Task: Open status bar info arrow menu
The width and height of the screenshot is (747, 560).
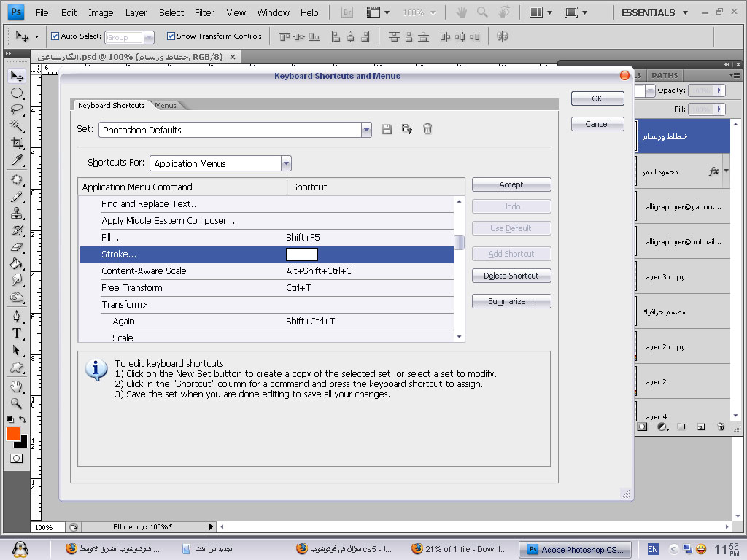Action: (x=211, y=526)
